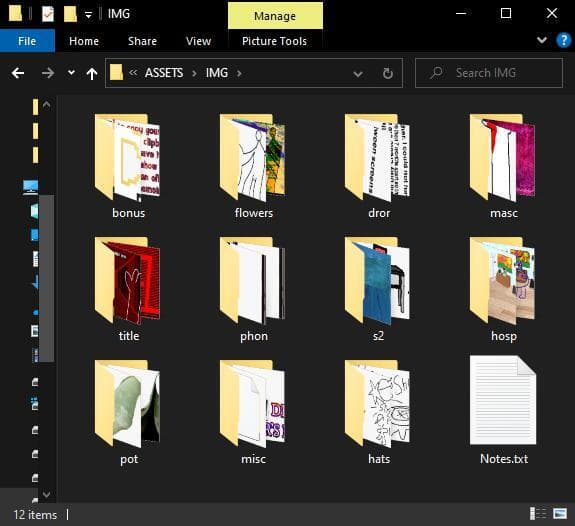This screenshot has height=526, width=575.
Task: Open the File menu
Action: tap(27, 41)
